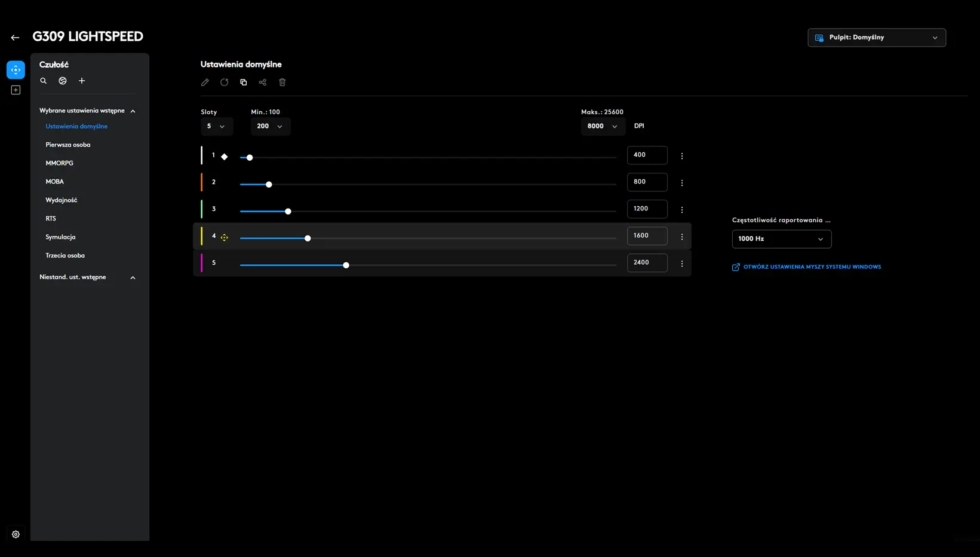Click the pencil edit icon for preset name
The image size is (980, 557).
(x=205, y=82)
